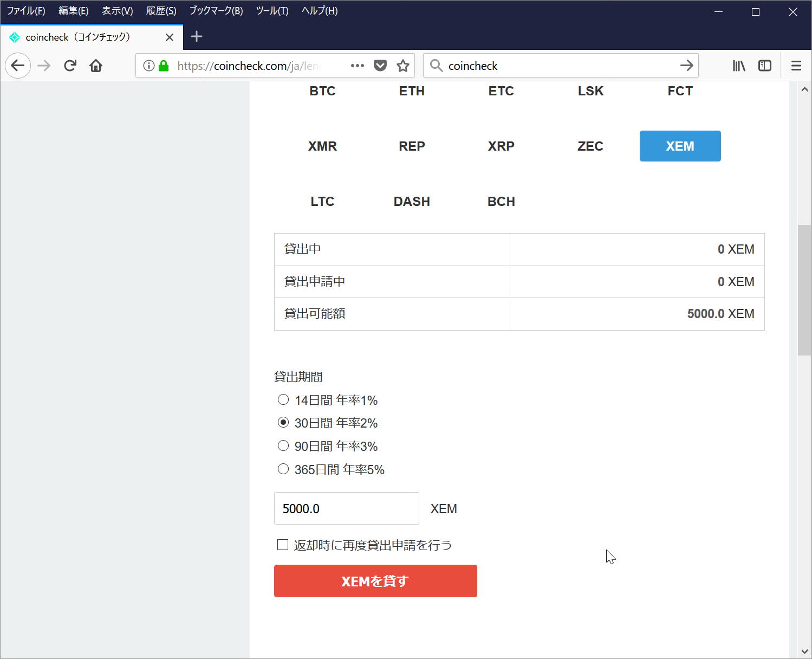Click the scrollbar up arrow
Image resolution: width=812 pixels, height=659 pixels.
[804, 89]
